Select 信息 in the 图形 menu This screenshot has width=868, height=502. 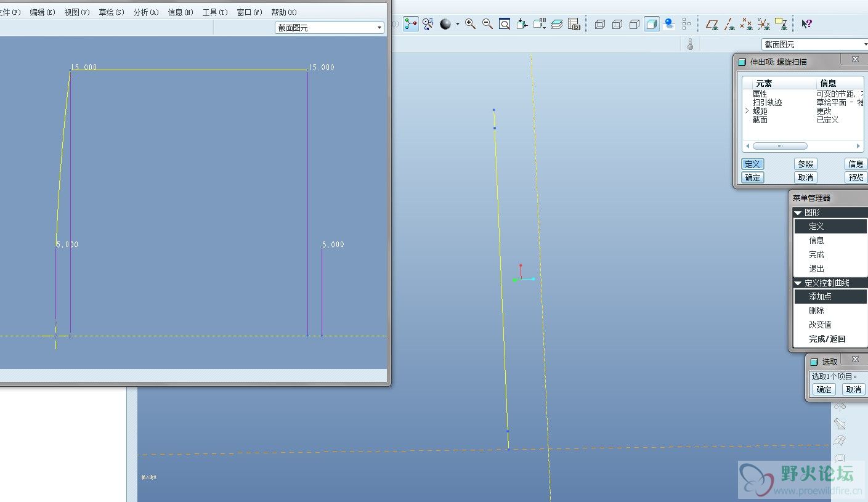830,240
